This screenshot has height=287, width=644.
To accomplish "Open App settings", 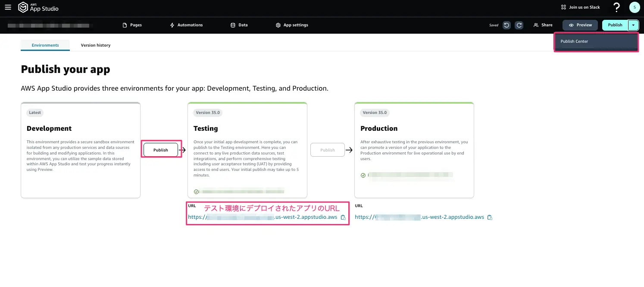I will click(x=292, y=25).
